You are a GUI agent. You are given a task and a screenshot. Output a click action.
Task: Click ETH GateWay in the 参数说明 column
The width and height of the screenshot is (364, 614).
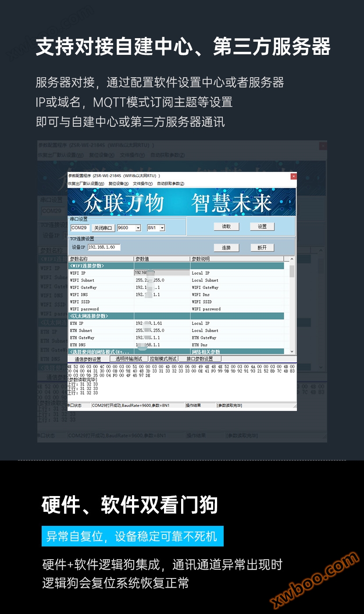click(204, 338)
